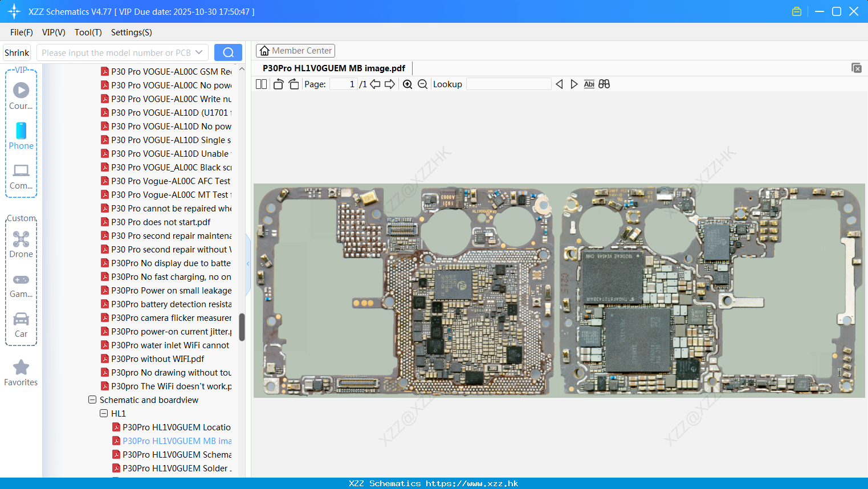Screen dimensions: 868x489
Task: Click the blue search magnifier button
Action: click(x=228, y=52)
